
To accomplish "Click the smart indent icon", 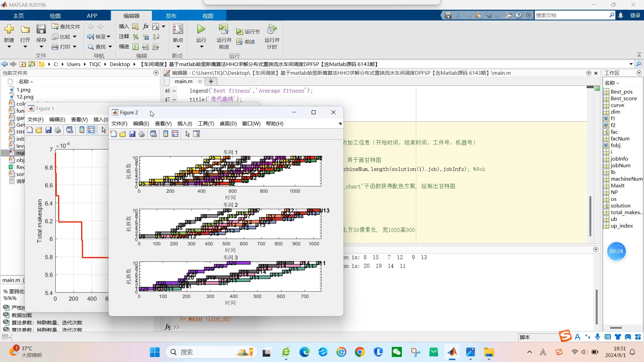I will 136,47.
